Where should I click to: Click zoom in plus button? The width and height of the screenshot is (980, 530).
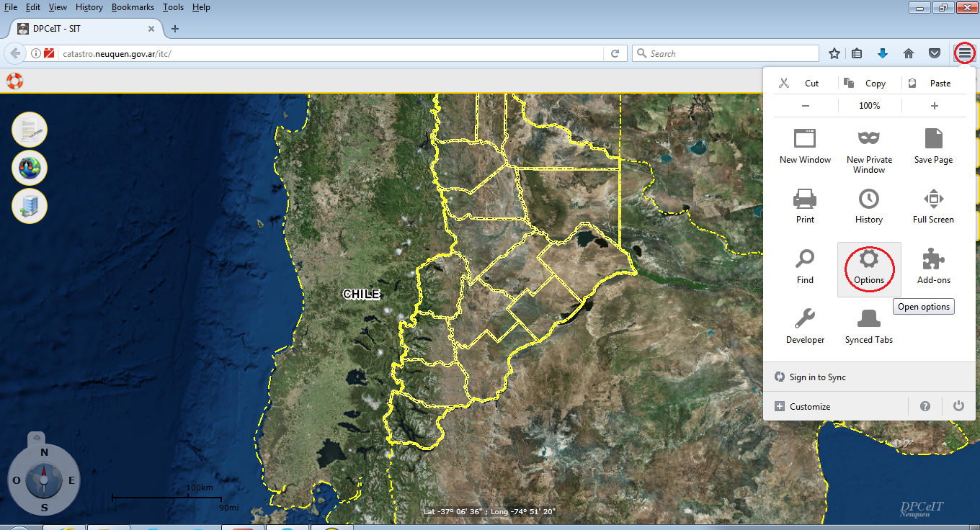tap(934, 106)
